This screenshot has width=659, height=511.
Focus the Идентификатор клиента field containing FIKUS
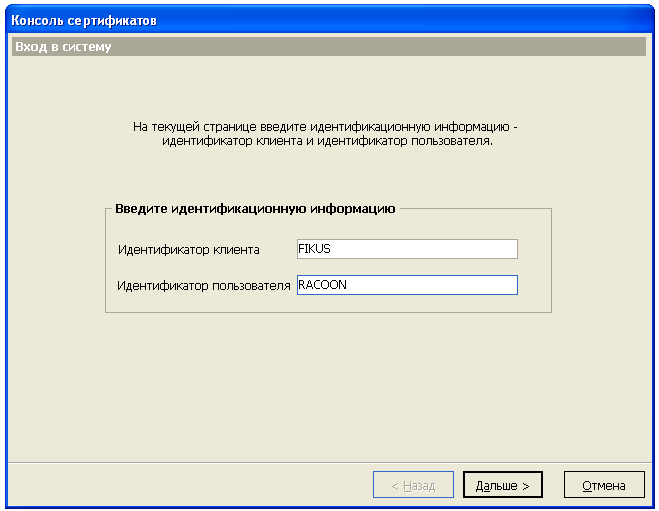407,249
